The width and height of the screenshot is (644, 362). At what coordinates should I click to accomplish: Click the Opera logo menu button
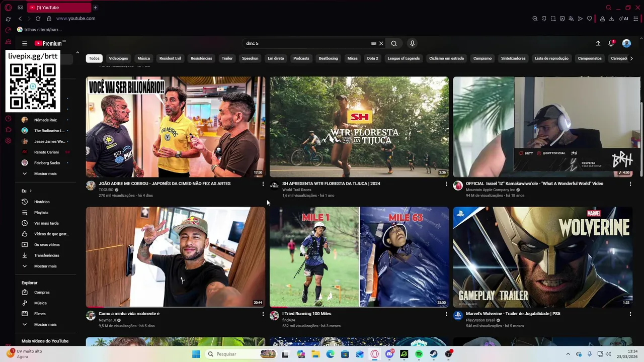pos(8,8)
